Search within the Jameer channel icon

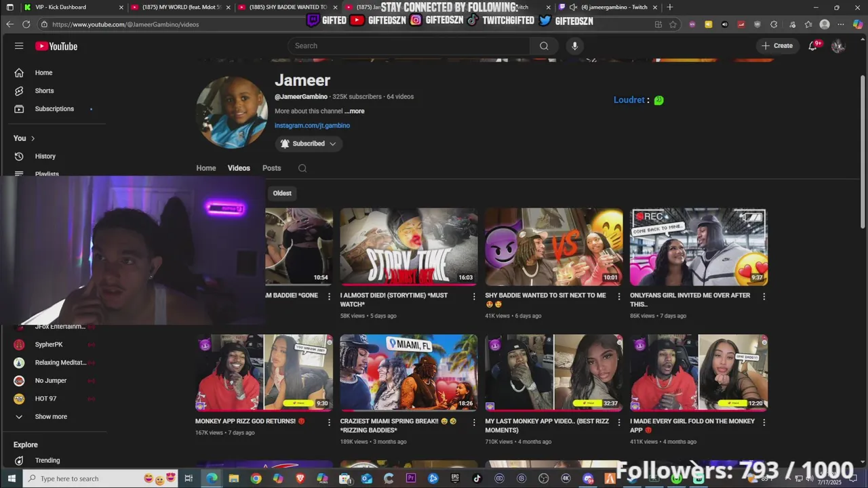pyautogui.click(x=302, y=168)
